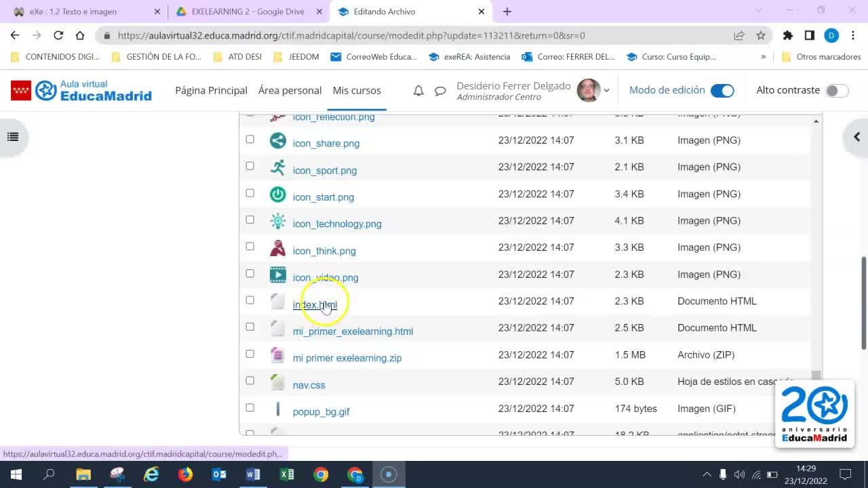Expand the user menu arrow beside the avatar
Viewport: 868px width, 488px height.
click(x=606, y=91)
